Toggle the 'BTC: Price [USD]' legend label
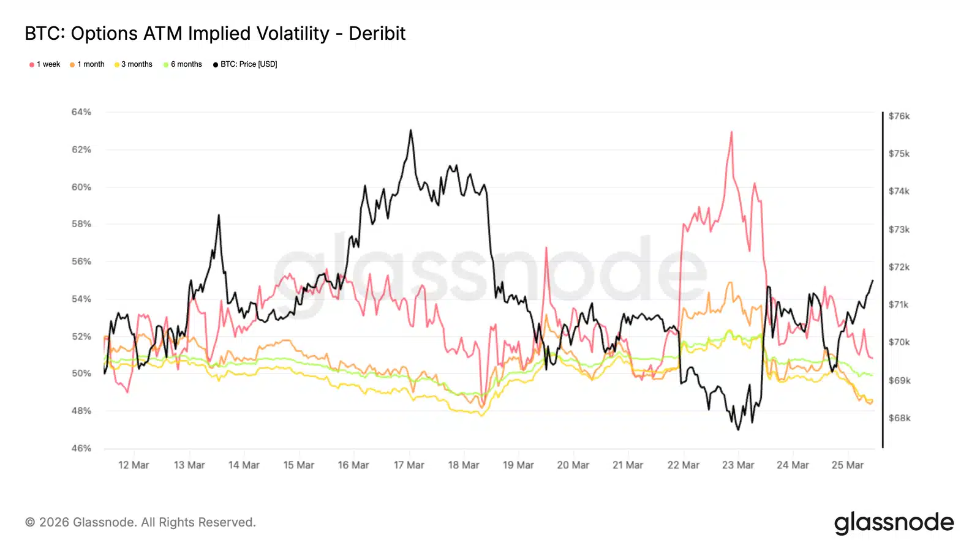Viewport: 980px width, 551px height. pyautogui.click(x=249, y=64)
